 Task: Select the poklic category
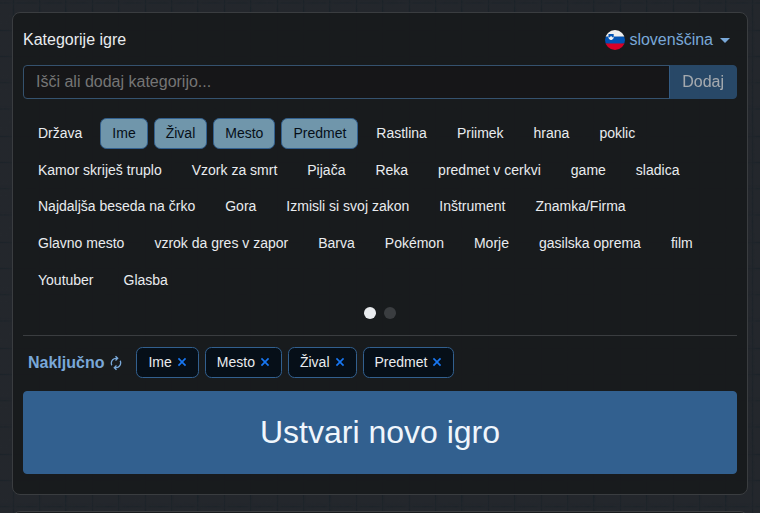[617, 133]
